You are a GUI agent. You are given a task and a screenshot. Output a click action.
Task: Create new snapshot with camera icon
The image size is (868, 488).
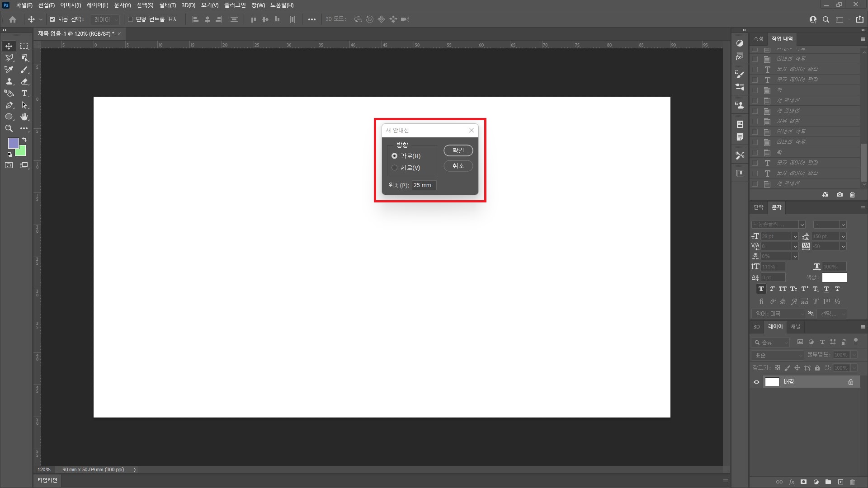click(840, 195)
